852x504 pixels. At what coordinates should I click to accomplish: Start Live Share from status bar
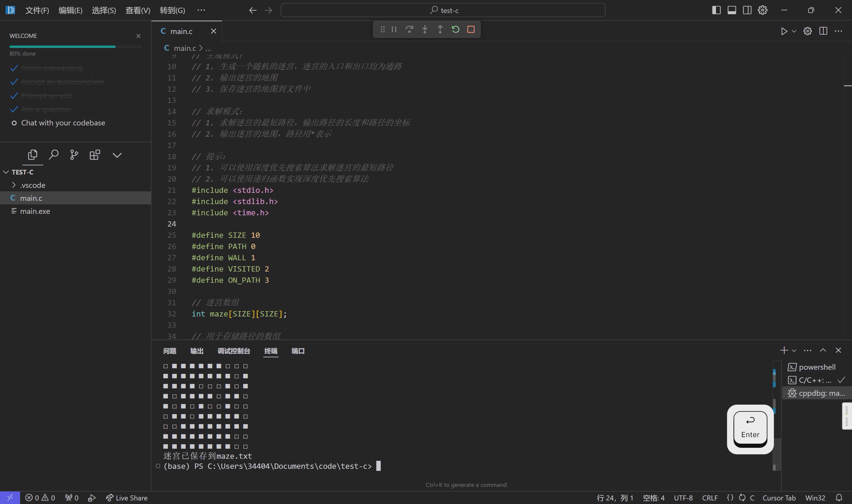click(x=127, y=498)
